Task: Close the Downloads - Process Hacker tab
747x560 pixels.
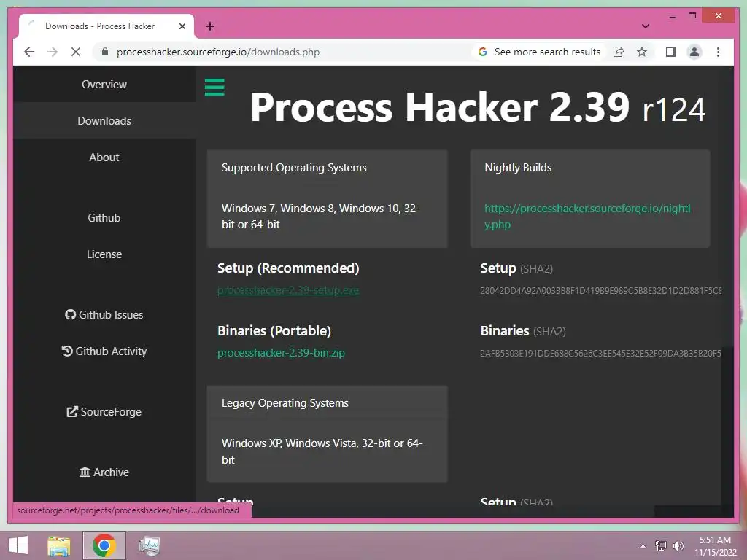Action: (x=182, y=26)
